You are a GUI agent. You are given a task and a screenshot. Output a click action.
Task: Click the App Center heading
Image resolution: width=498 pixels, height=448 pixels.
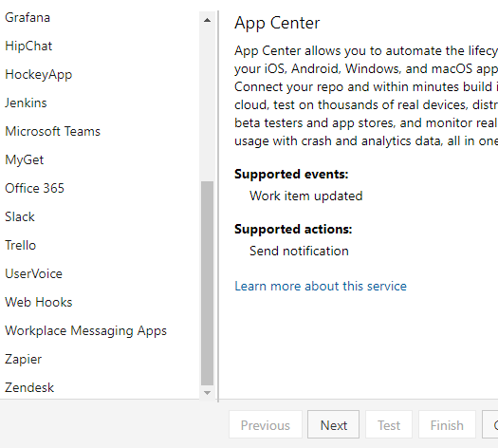pyautogui.click(x=277, y=23)
